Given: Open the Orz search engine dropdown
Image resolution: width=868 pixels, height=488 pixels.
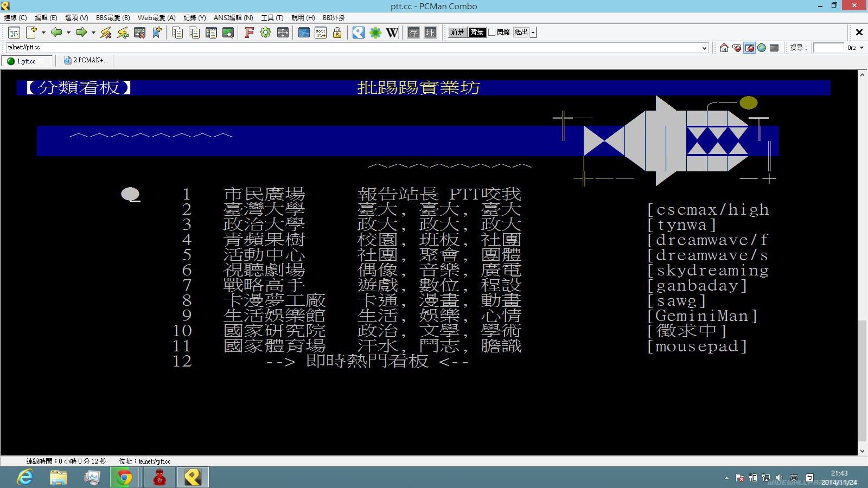Looking at the screenshot, I should click(861, 48).
